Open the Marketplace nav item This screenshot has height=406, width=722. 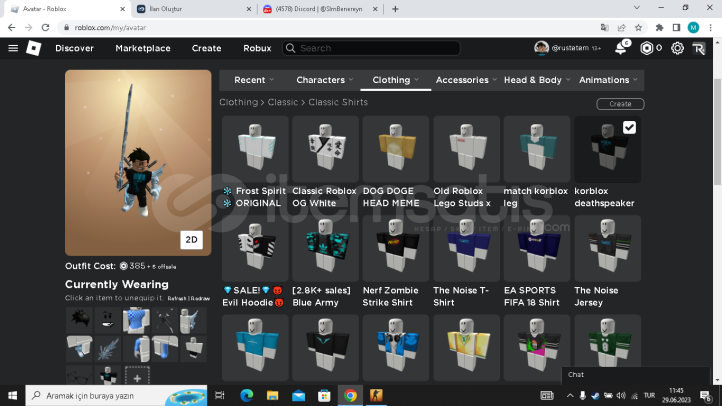[x=143, y=48]
